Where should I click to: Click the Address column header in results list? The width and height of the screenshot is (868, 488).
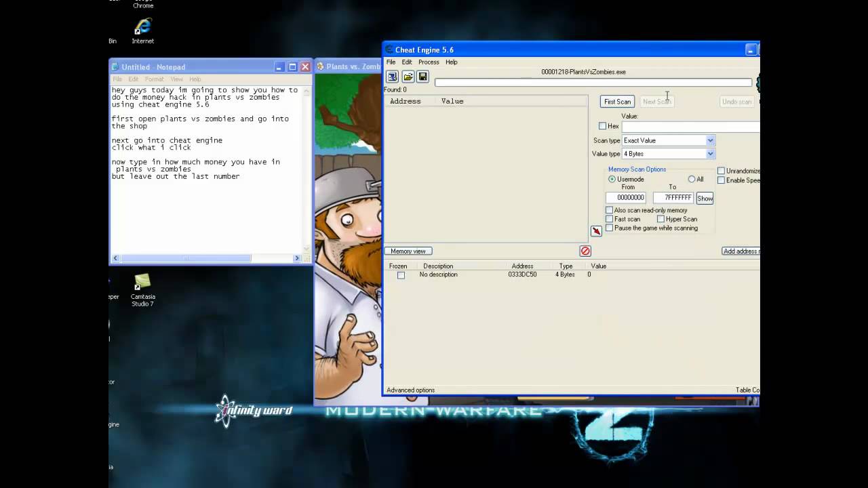pyautogui.click(x=406, y=101)
